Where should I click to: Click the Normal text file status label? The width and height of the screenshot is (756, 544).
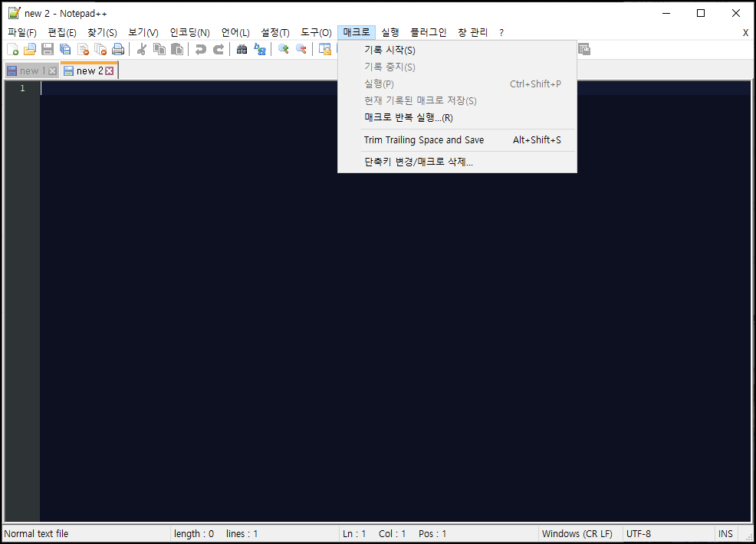36,534
